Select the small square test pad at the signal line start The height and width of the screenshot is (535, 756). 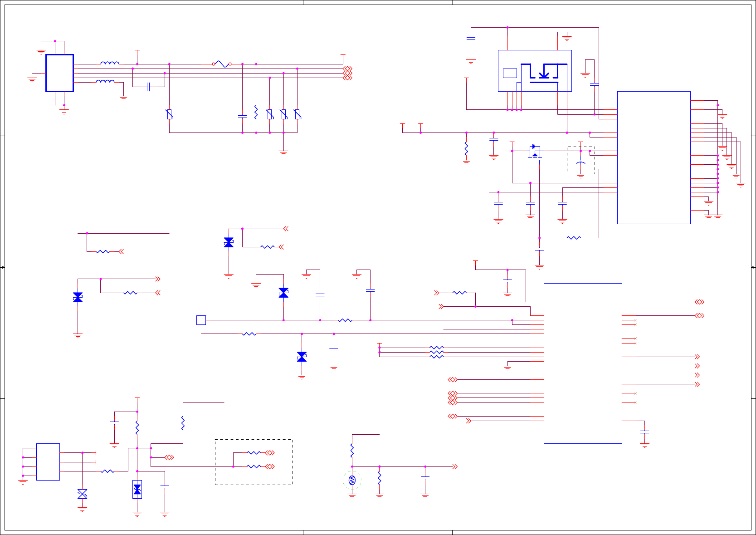tap(201, 320)
